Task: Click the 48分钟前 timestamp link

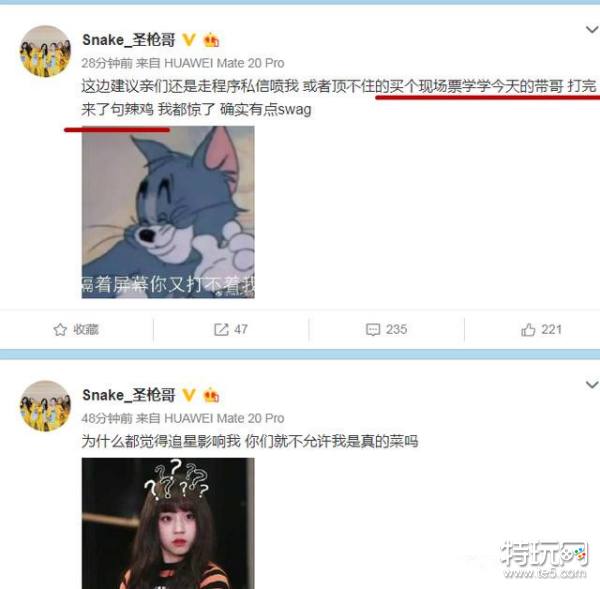Action: [107, 418]
